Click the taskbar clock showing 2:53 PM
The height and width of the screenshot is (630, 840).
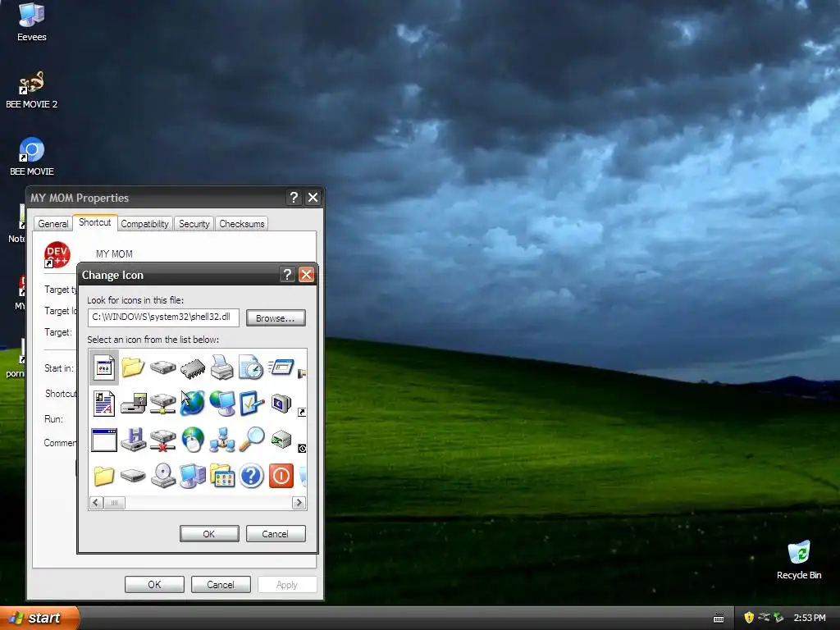pos(810,618)
